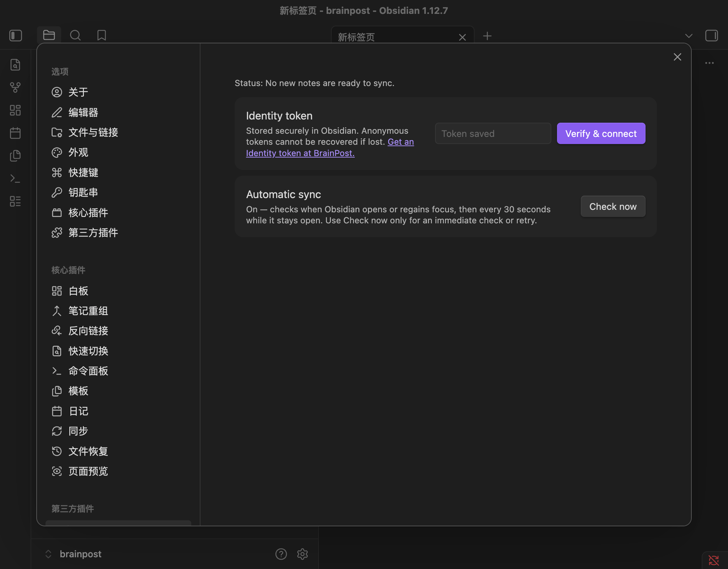Open 快速切换 plugin settings
The height and width of the screenshot is (569, 728).
tap(118, 351)
